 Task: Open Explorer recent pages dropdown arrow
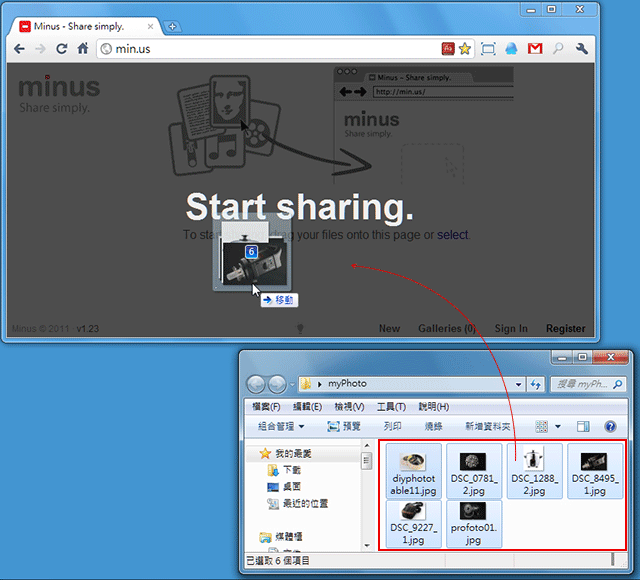click(292, 384)
